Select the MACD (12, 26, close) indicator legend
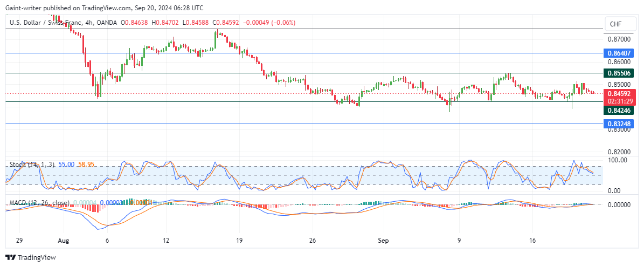Image resolution: width=644 pixels, height=267 pixels. point(39,202)
